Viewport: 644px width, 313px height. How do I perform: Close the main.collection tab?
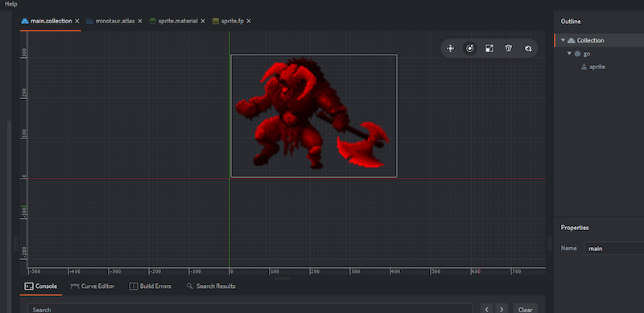(76, 21)
